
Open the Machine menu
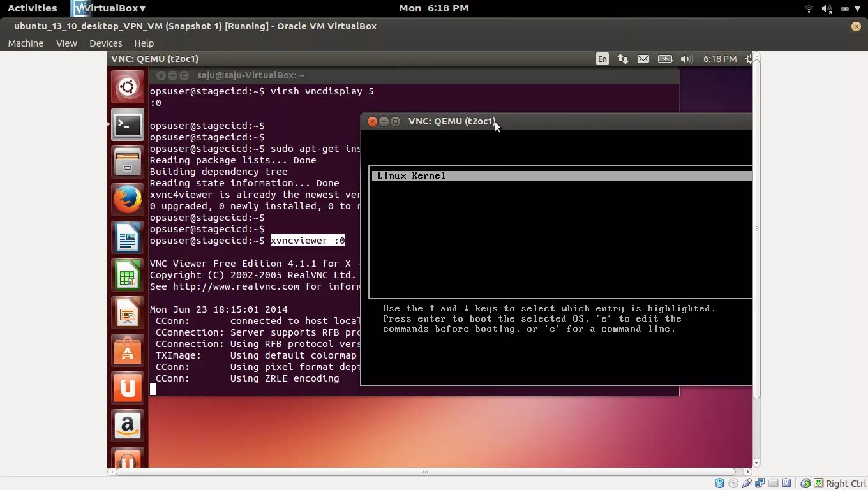[26, 43]
